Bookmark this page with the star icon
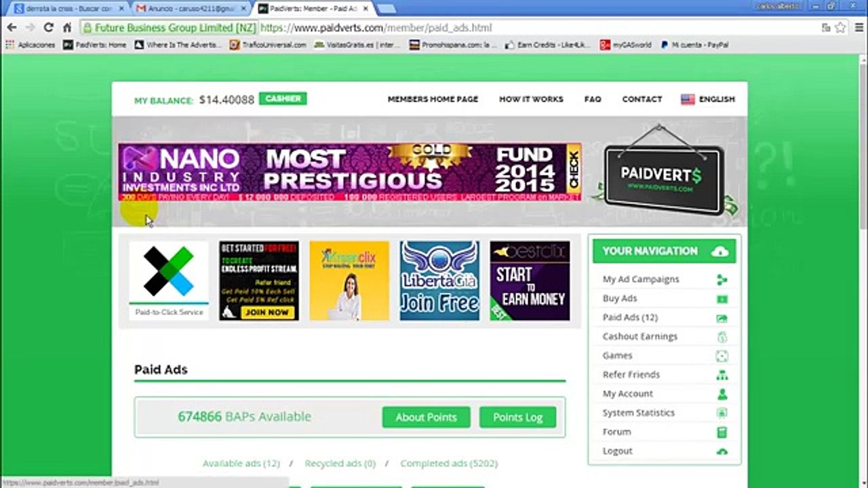The height and width of the screenshot is (488, 868). click(840, 28)
